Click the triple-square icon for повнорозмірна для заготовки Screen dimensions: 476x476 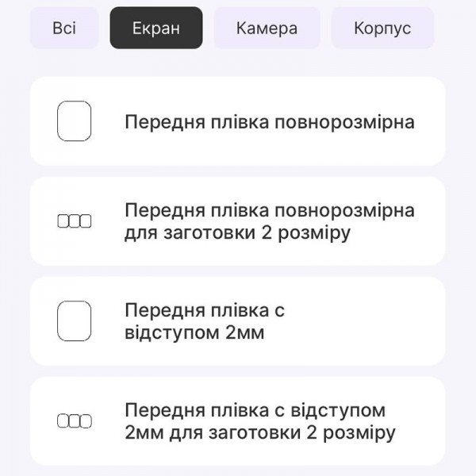[x=75, y=221]
